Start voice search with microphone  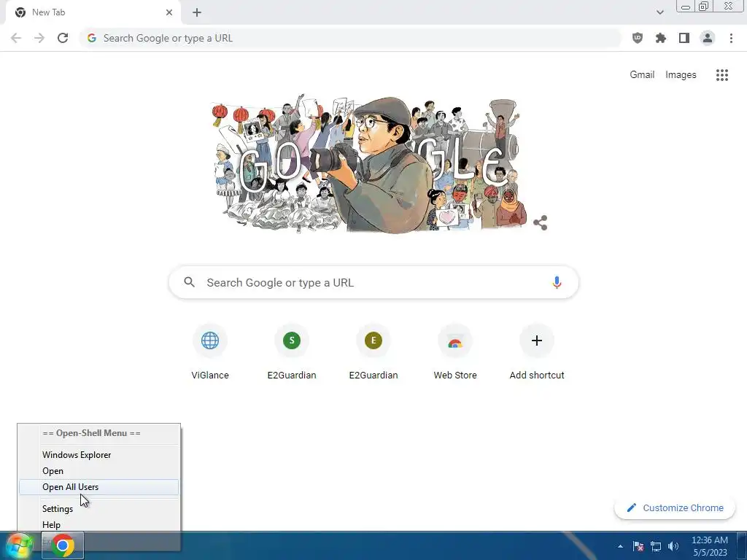pyautogui.click(x=557, y=282)
